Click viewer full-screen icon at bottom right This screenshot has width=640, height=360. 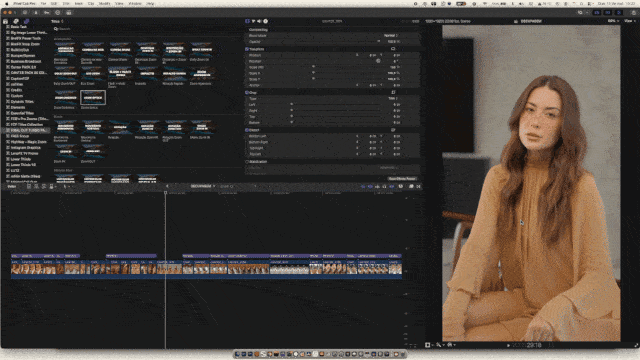[x=636, y=345]
